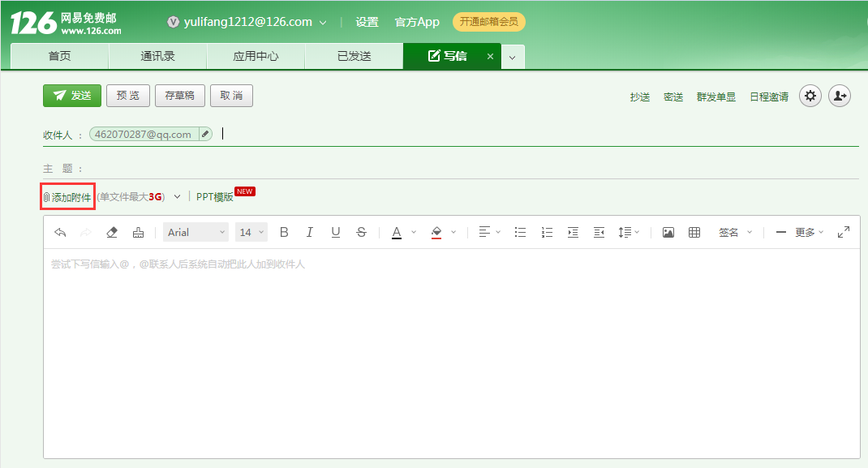The width and height of the screenshot is (868, 468).
Task: Create a bulleted list
Action: coord(521,233)
